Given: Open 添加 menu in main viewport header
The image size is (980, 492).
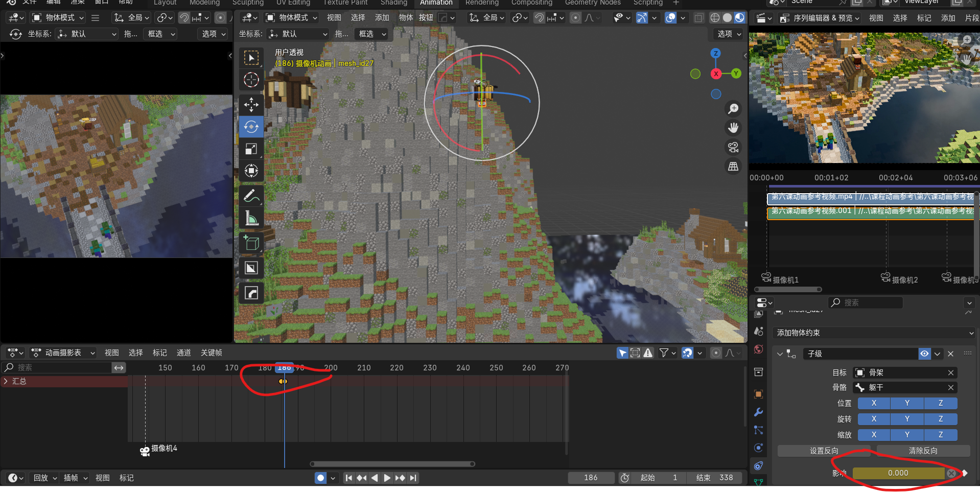Looking at the screenshot, I should click(382, 18).
